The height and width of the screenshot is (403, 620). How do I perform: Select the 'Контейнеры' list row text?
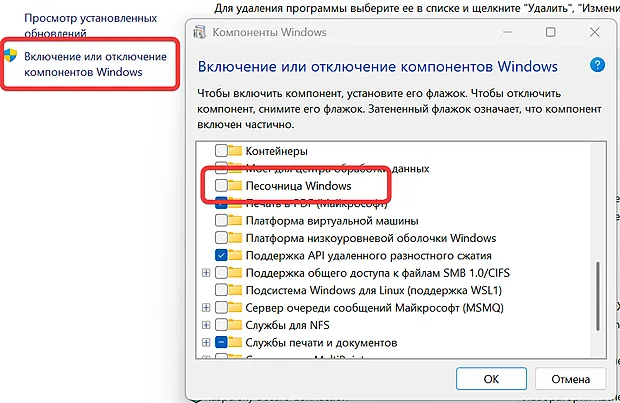pos(276,151)
